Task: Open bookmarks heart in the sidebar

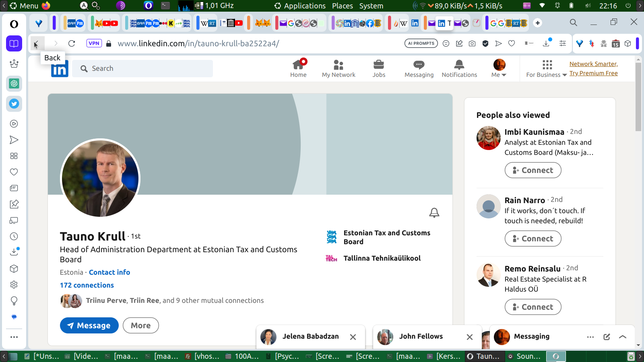Action: click(14, 172)
